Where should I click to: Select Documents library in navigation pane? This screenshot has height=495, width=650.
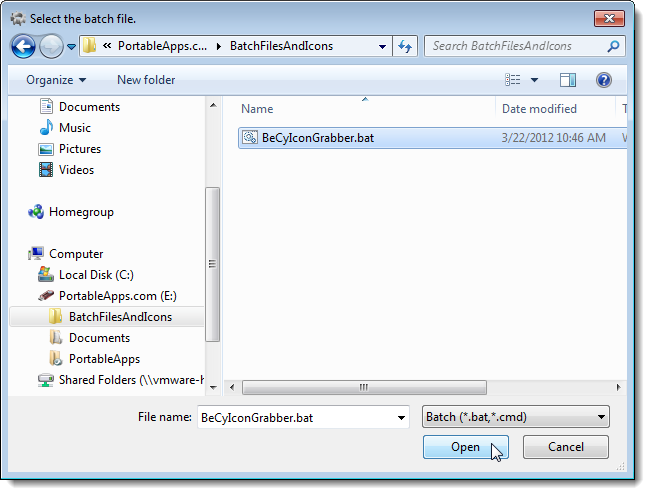(79, 107)
